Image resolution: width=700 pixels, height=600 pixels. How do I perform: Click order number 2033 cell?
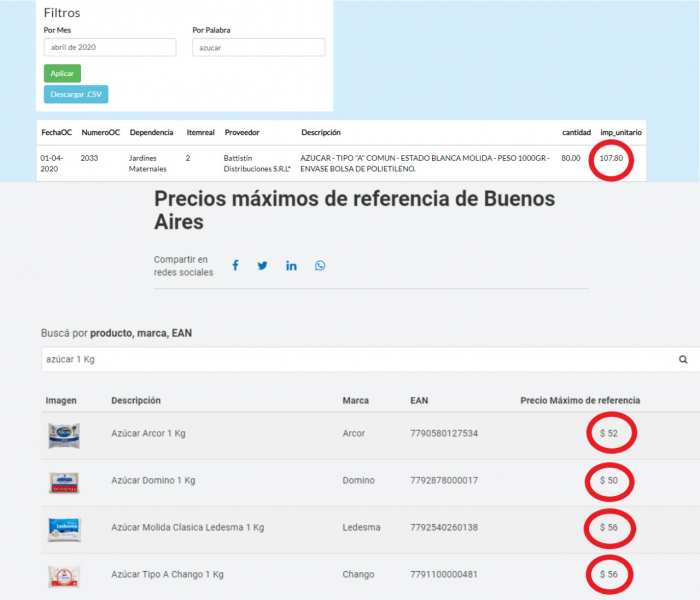89,158
